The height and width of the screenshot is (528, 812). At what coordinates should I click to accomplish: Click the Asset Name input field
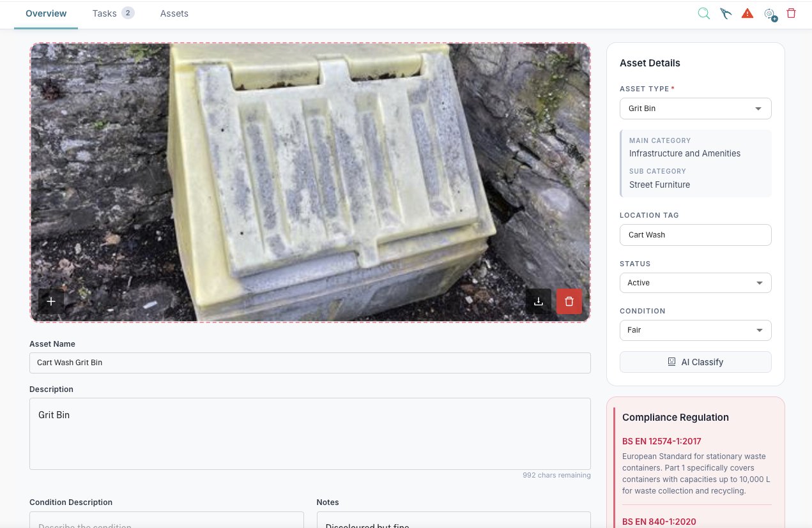coord(310,363)
